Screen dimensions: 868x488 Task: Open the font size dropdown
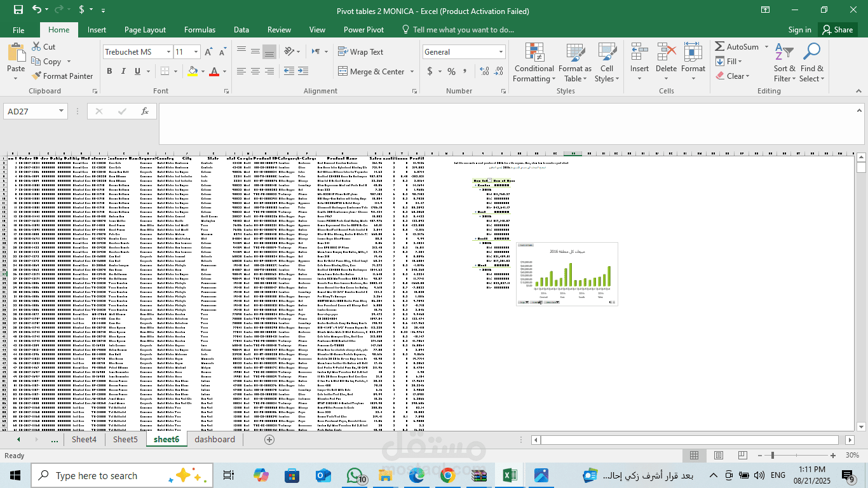click(x=196, y=52)
